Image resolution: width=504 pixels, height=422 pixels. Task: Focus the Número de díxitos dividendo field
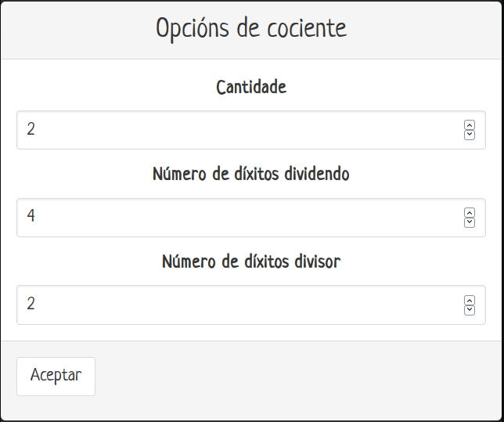pos(235,218)
